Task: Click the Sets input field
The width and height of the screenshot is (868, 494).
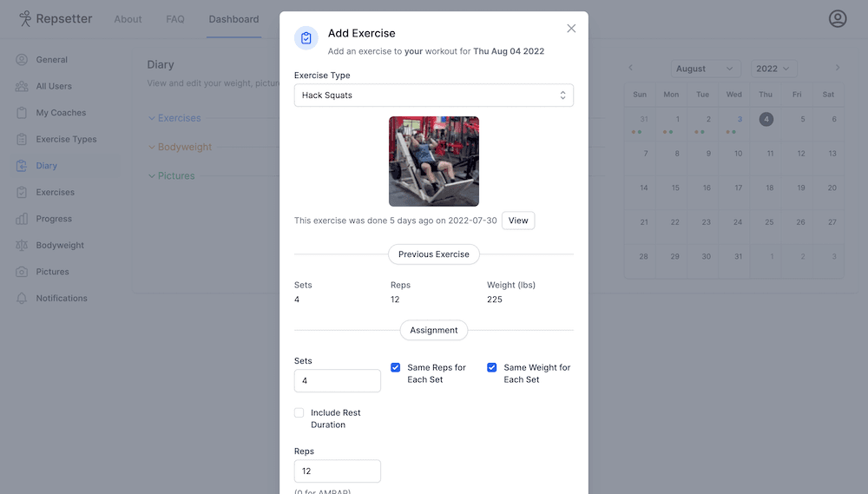Action: tap(337, 381)
